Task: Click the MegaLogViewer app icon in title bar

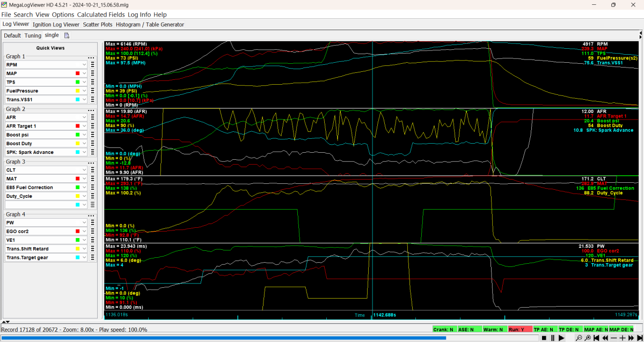Action: pos(4,4)
